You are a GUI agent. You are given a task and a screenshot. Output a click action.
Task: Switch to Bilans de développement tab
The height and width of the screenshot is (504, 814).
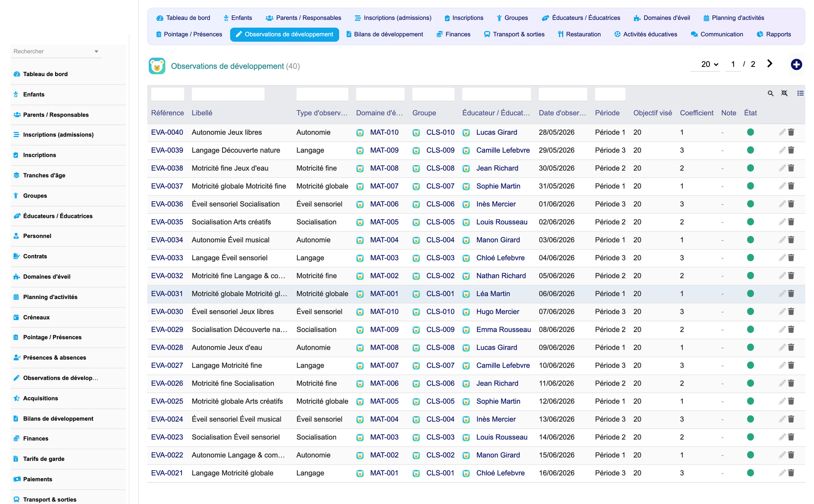384,34
